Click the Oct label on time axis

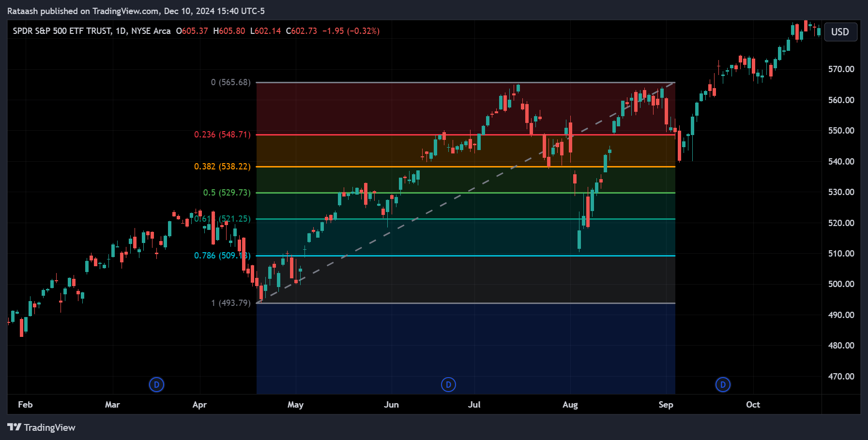click(x=753, y=405)
